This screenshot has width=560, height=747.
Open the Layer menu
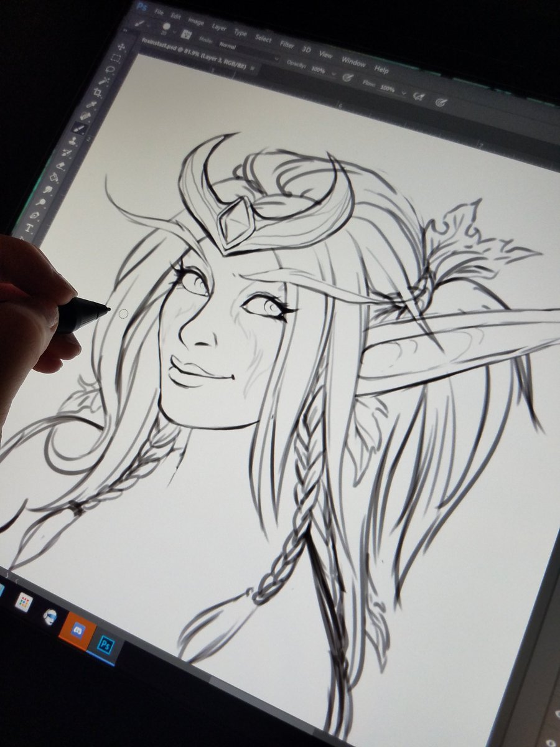click(x=219, y=27)
